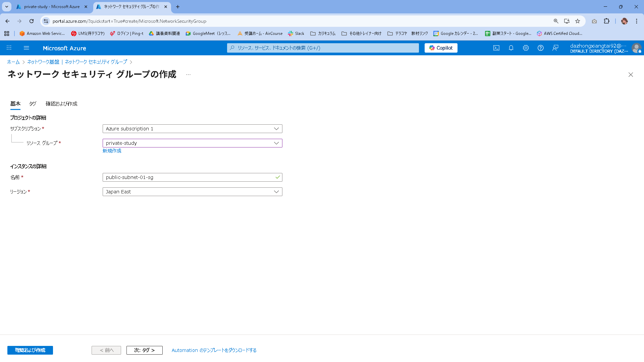
Task: Open the help question mark icon
Action: pyautogui.click(x=540, y=48)
